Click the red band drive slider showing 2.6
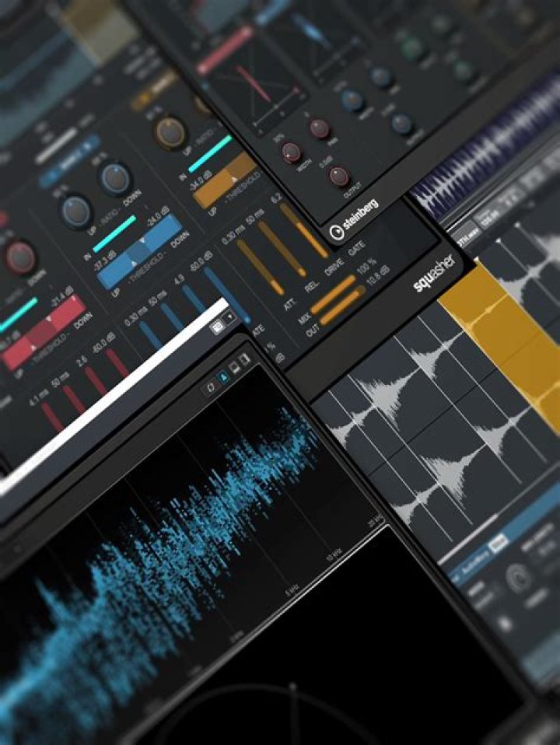The height and width of the screenshot is (745, 560). coord(96,380)
